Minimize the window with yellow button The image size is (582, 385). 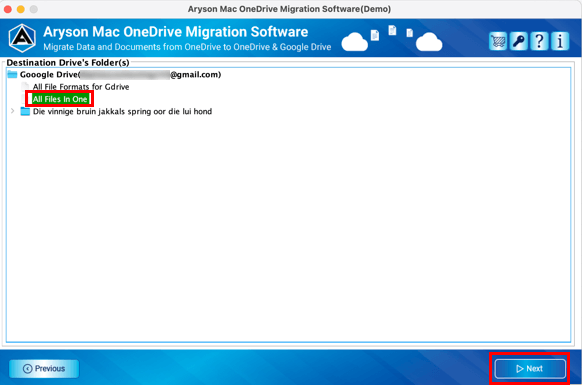21,9
